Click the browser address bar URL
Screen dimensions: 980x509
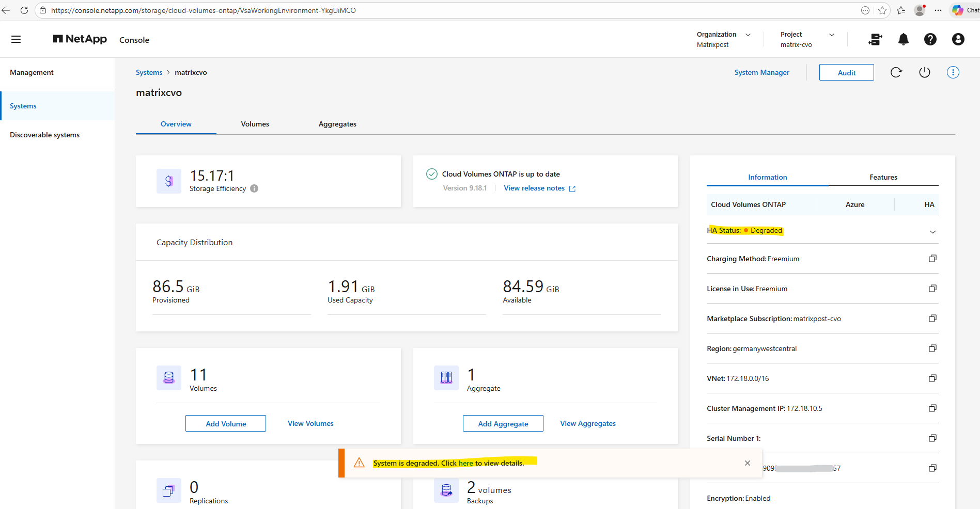coord(204,10)
